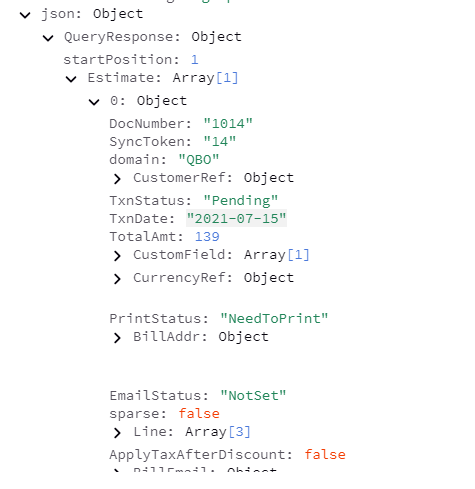The image size is (475, 489).
Task: Select the TxnDate value "2021-07-15"
Action: point(236,219)
